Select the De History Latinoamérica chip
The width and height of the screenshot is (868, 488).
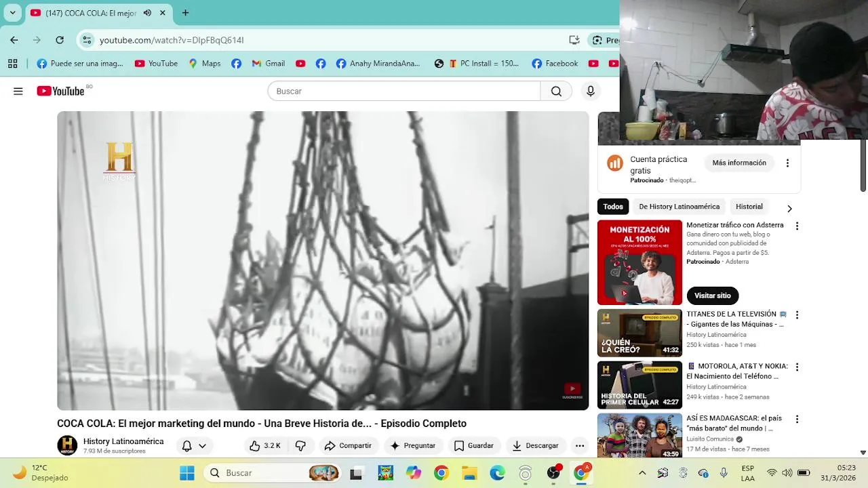pos(679,207)
